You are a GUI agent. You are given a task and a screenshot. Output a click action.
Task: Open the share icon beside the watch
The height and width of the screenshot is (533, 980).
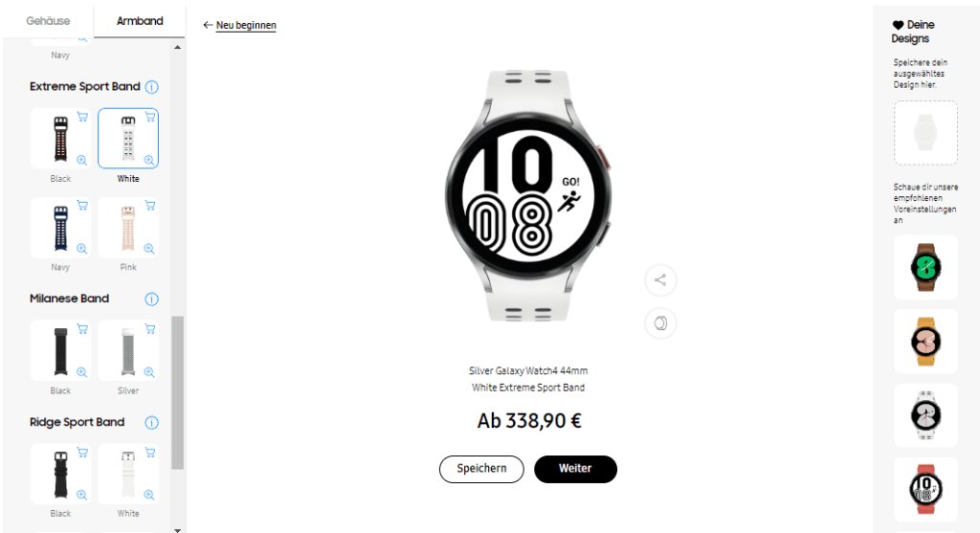pos(660,280)
